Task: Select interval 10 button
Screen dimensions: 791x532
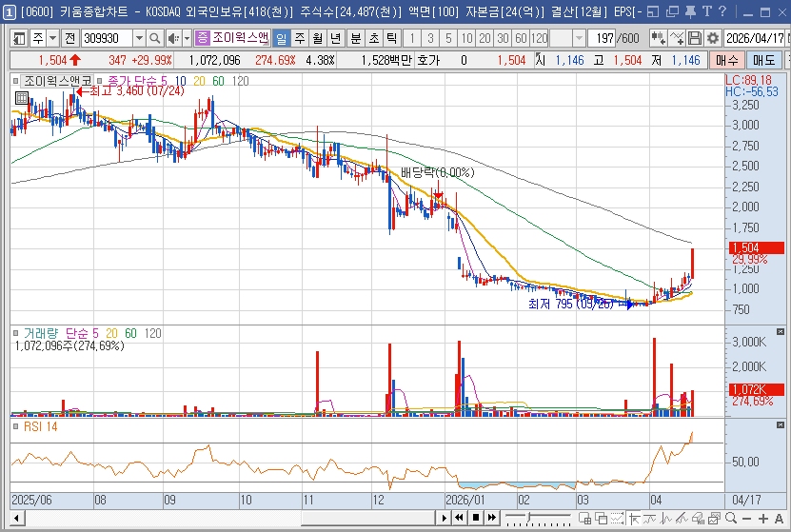Action: point(466,38)
